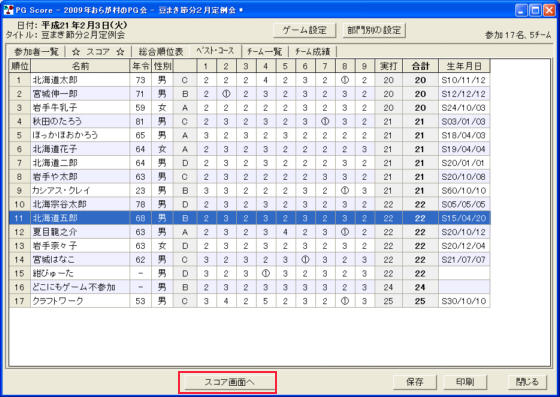
Task: Switch to the 参加者一覧 tab
Action: pyautogui.click(x=36, y=52)
